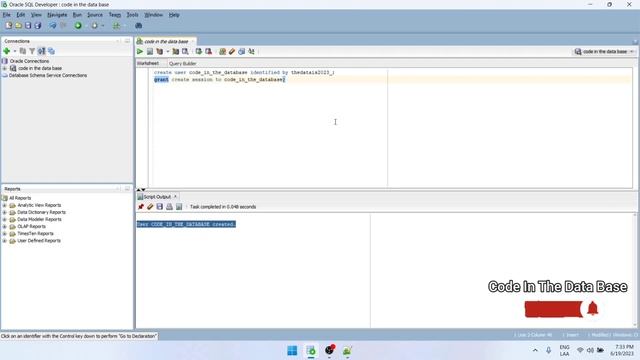The width and height of the screenshot is (640, 360).
Task: Open the New Connection dropdown arrow
Action: tap(15, 51)
